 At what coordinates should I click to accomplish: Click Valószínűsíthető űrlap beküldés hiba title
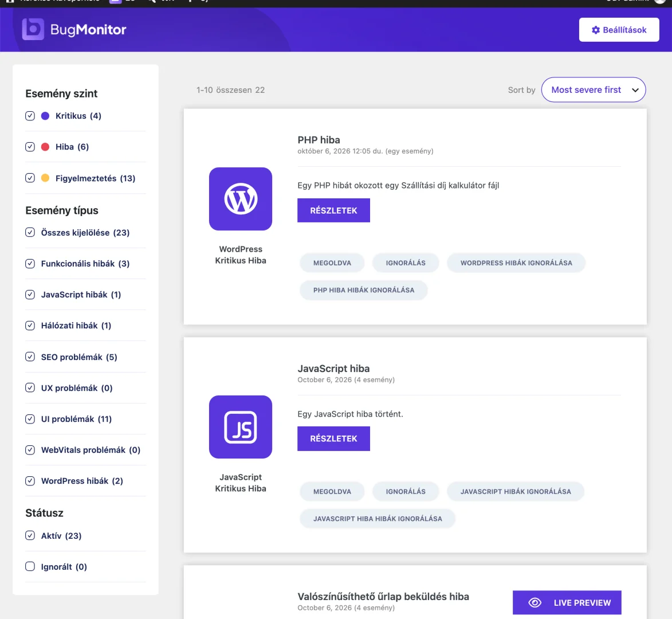383,597
